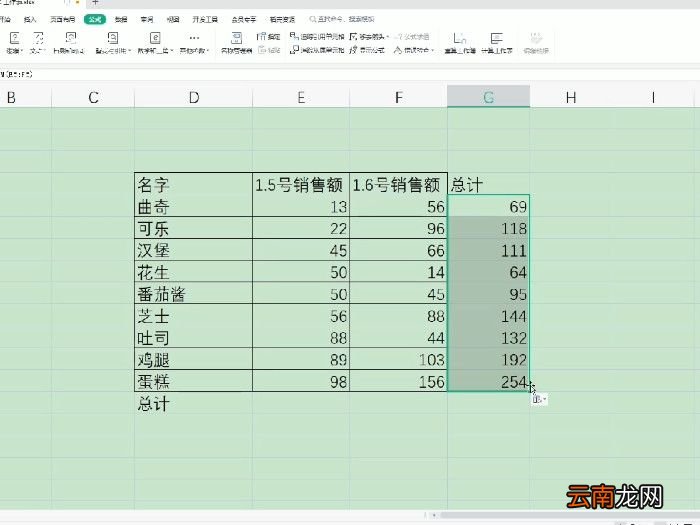Select the 芝士 cell
The height and width of the screenshot is (525, 700).
pos(193,316)
